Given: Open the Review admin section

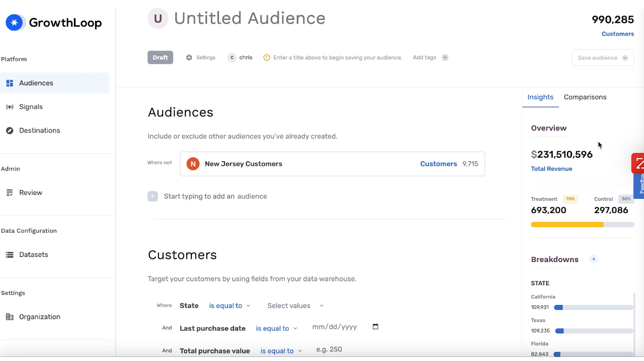Looking at the screenshot, I should [x=30, y=193].
